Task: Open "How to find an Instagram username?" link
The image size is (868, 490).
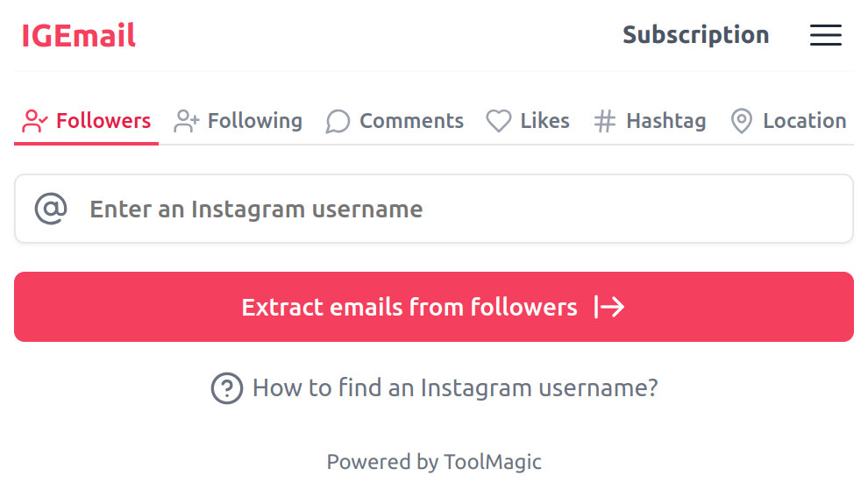Action: [455, 387]
